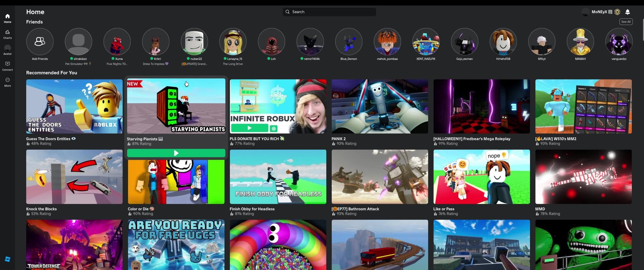
Task: Click the Recommended For You heading
Action: [x=52, y=73]
